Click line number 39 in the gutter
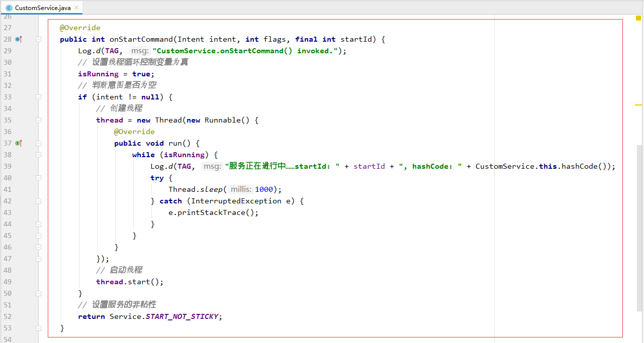 click(x=7, y=166)
